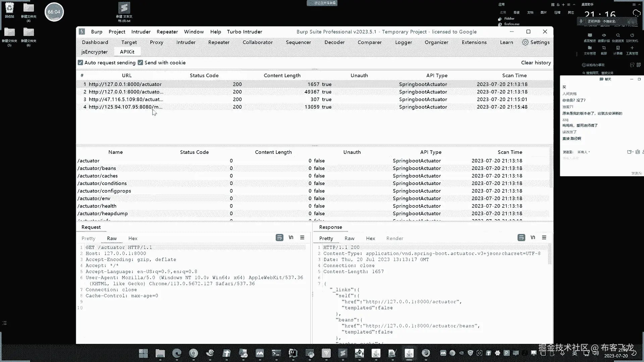The image size is (644, 362).
Task: Switch the response view to Render
Action: coord(394,238)
